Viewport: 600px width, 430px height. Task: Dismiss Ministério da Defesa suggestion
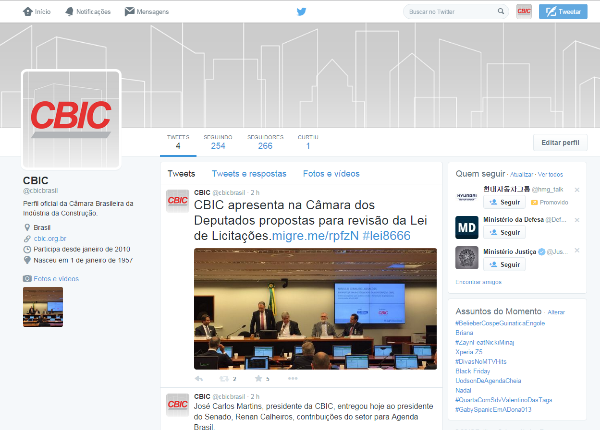576,218
